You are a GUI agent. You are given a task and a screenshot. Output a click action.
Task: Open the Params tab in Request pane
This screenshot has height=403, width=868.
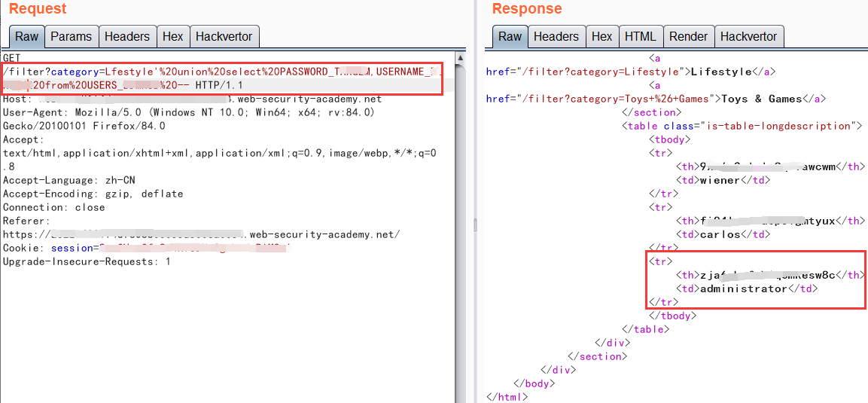pos(71,36)
